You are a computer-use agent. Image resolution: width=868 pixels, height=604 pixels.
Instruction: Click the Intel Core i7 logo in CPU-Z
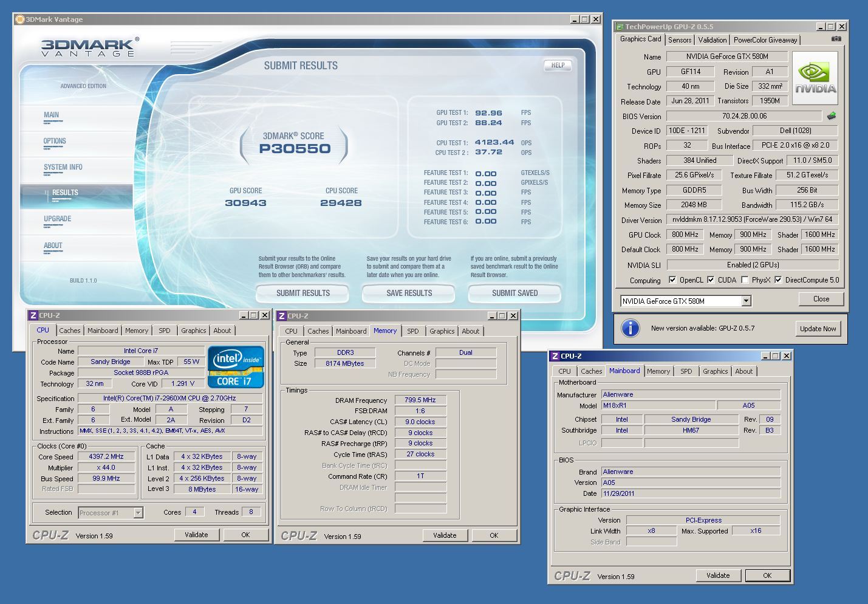pos(236,366)
